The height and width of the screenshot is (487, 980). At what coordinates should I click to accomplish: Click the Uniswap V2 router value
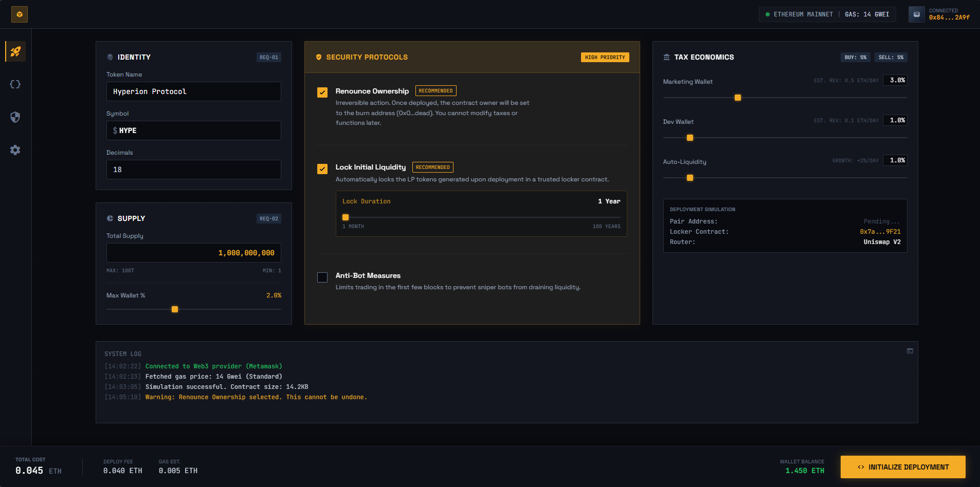coord(882,241)
